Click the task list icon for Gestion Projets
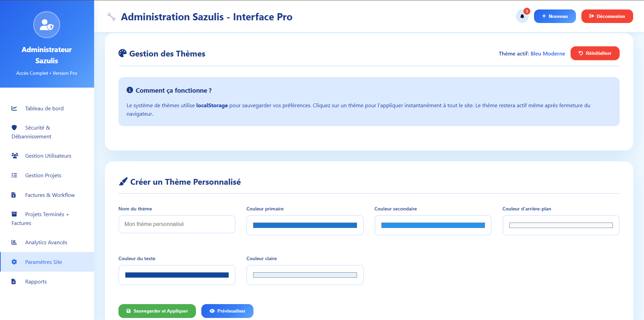Screen dimensions: 644x320 14,175
